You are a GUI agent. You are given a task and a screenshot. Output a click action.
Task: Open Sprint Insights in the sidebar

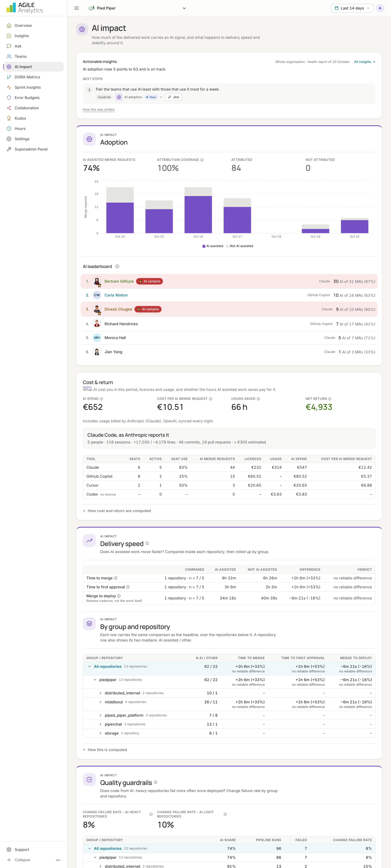[33, 87]
